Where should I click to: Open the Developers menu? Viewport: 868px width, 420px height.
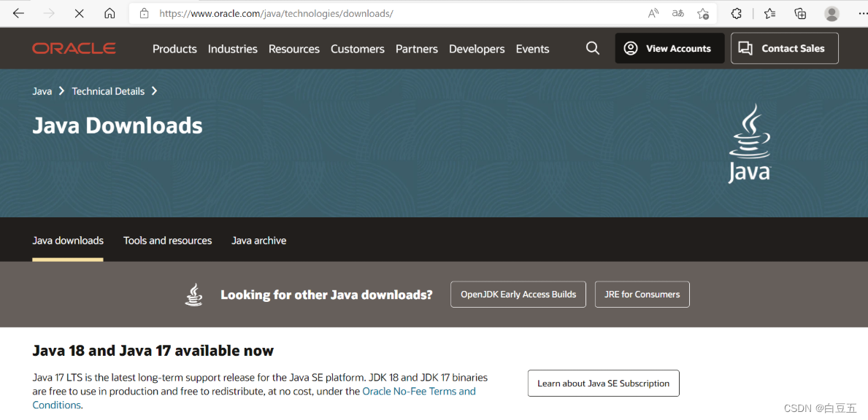click(477, 49)
